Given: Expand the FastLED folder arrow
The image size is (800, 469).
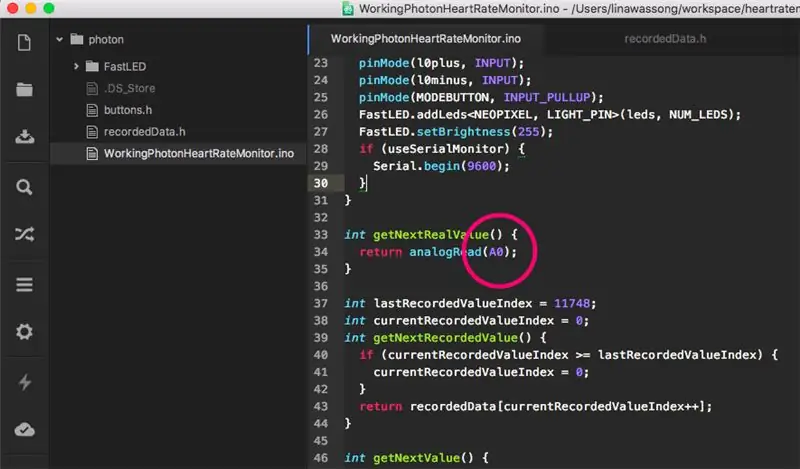Looking at the screenshot, I should 76,66.
